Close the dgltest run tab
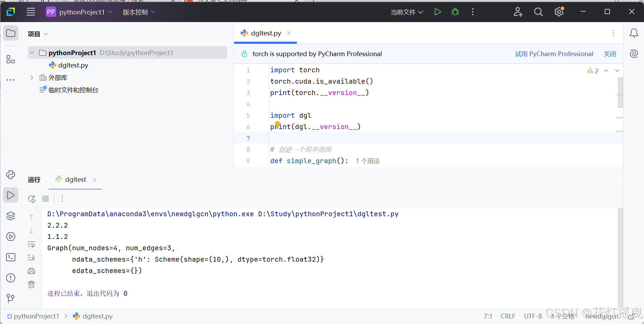 pyautogui.click(x=94, y=180)
